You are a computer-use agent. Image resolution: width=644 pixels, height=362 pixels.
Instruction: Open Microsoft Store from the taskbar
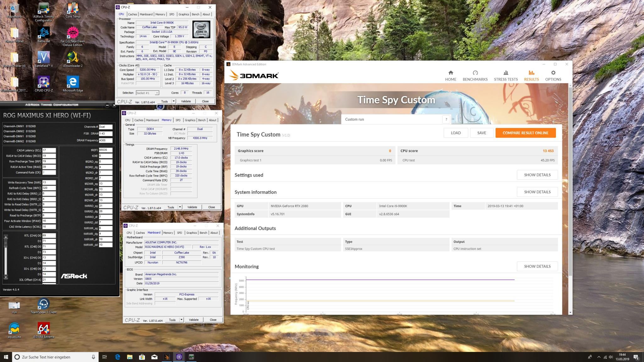click(142, 357)
